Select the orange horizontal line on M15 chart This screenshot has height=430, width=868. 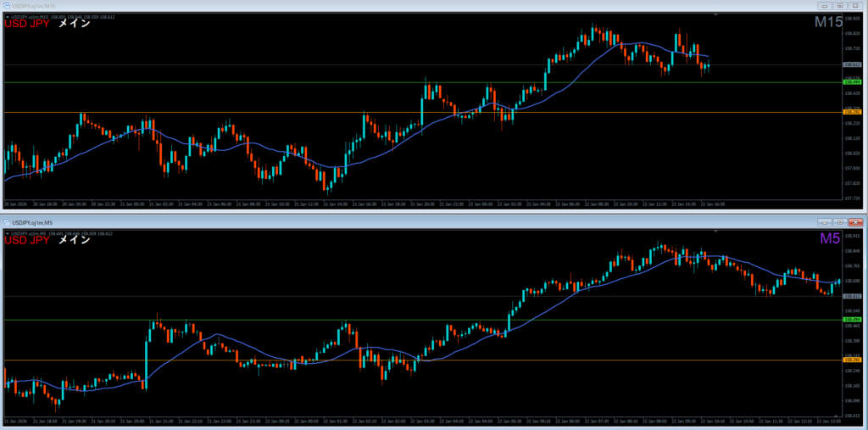254,112
